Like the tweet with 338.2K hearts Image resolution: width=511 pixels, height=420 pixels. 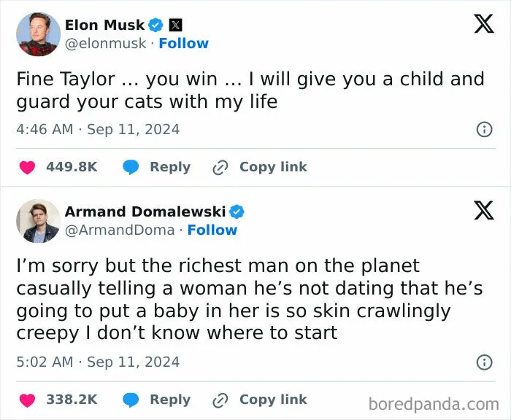(28, 400)
